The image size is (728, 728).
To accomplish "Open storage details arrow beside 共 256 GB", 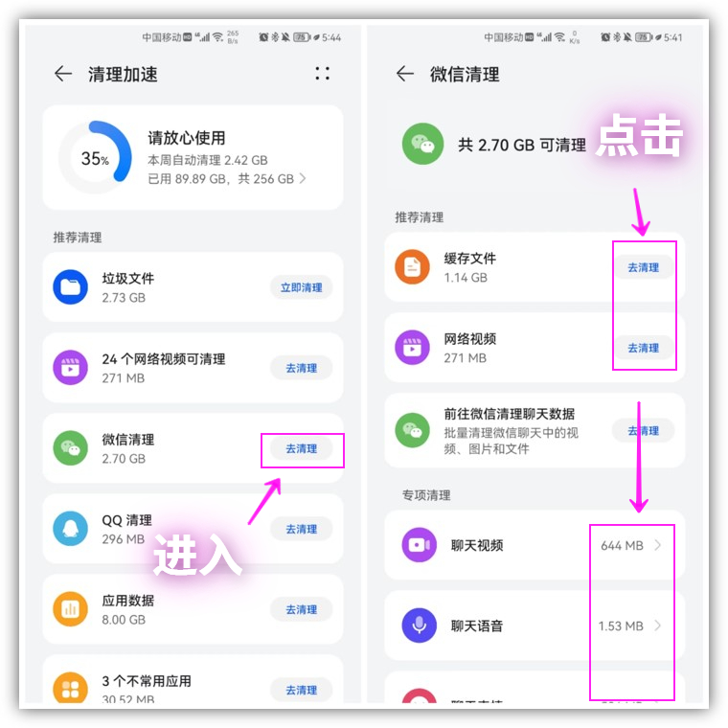I will click(303, 178).
